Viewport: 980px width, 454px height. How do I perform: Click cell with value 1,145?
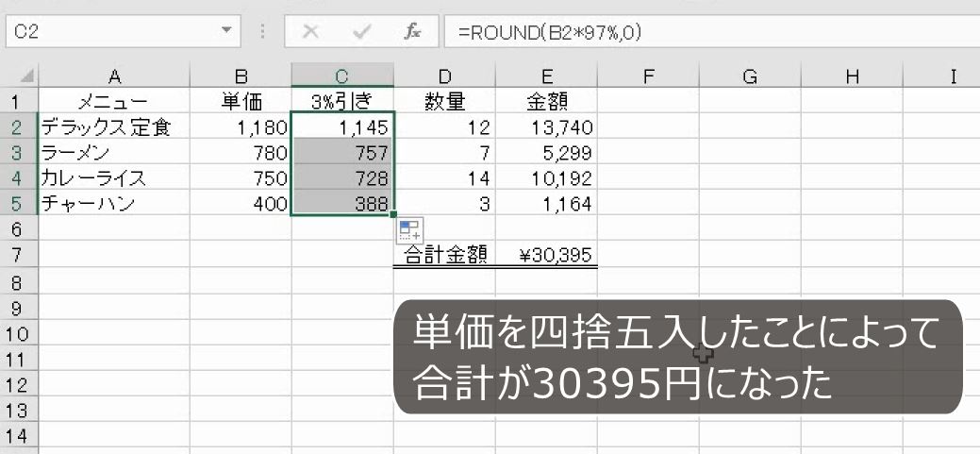[x=342, y=126]
